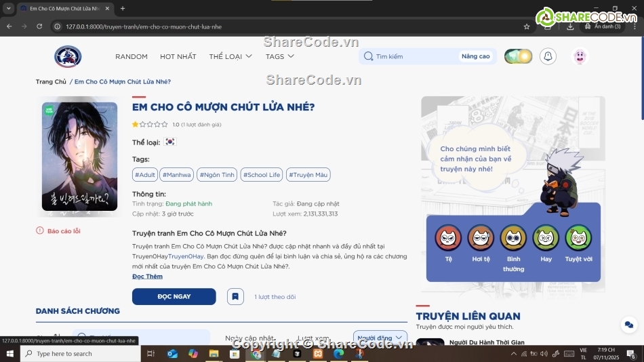Open the Đọc Thêm link
Screen dimensions: 644x362
pos(147,276)
